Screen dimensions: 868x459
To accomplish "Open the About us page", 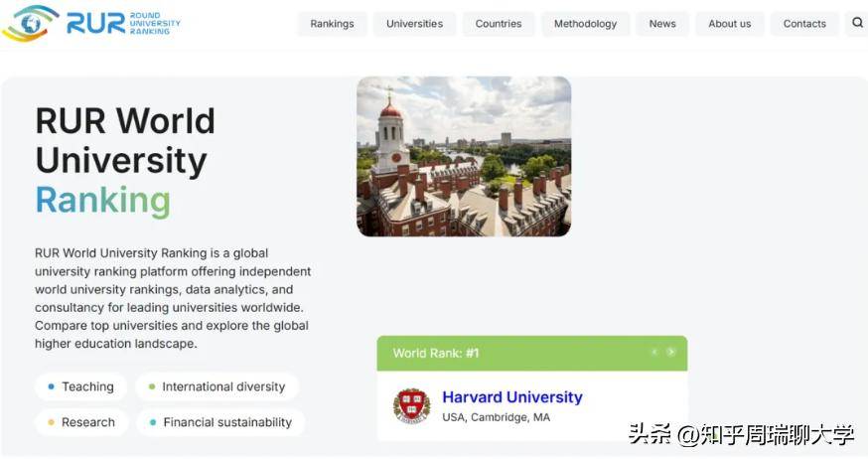I will (x=730, y=24).
